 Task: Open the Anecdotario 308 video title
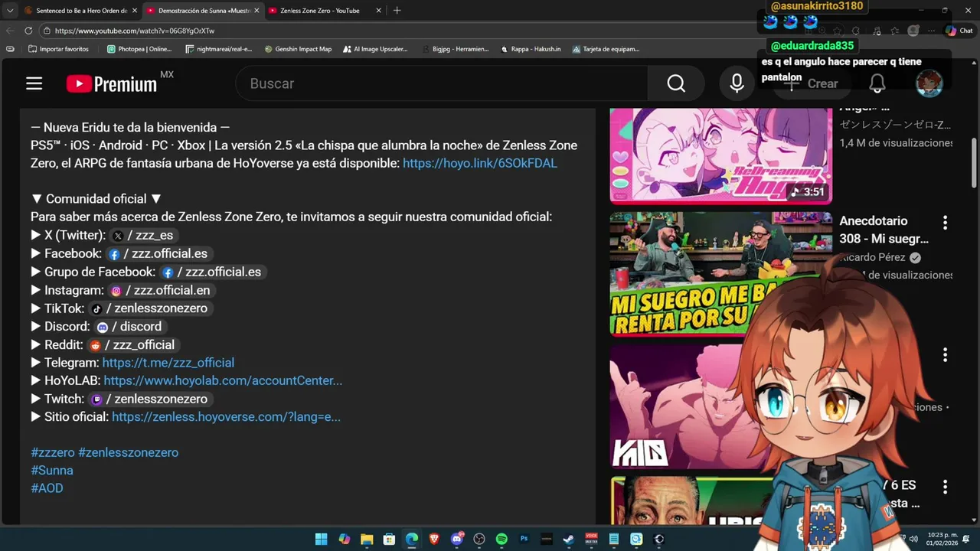tap(884, 230)
